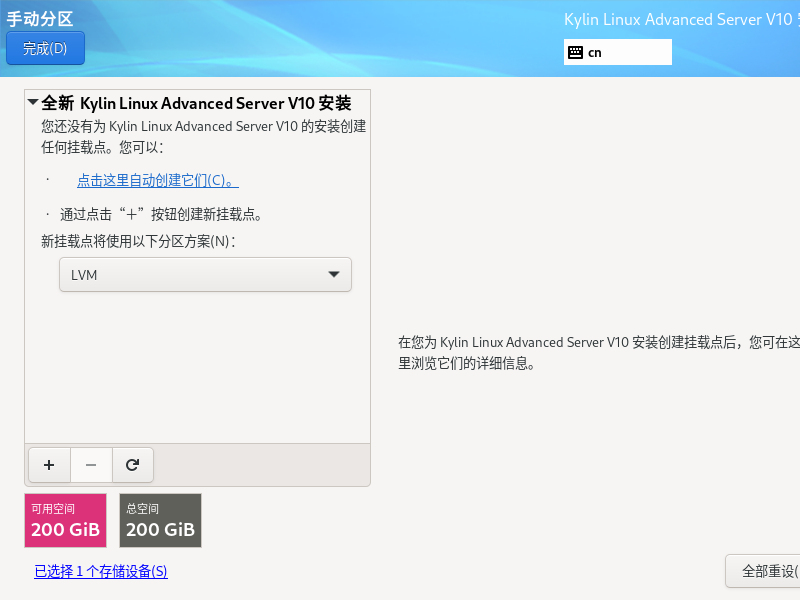Reload storage configuration with the refresh icon
800x600 pixels.
(132, 464)
